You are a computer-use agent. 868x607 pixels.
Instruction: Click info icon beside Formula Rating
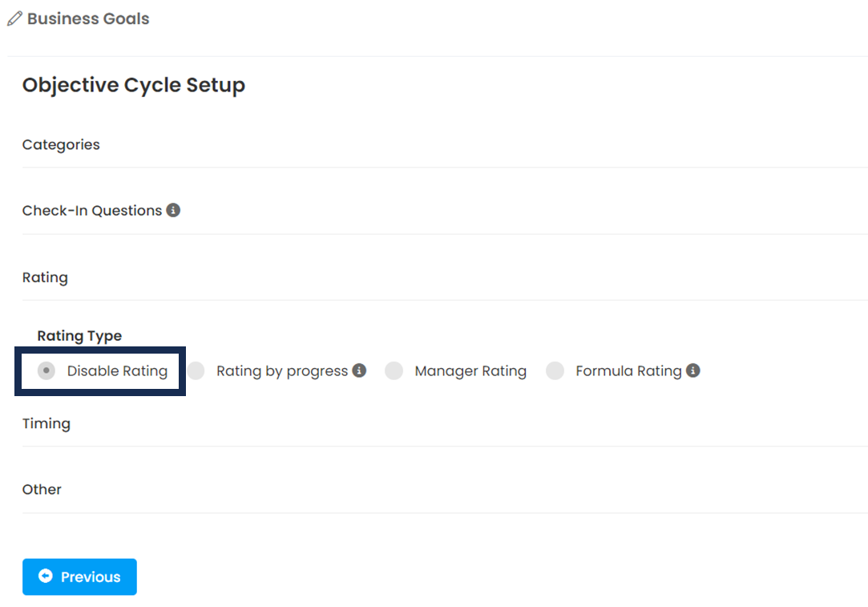(x=693, y=370)
